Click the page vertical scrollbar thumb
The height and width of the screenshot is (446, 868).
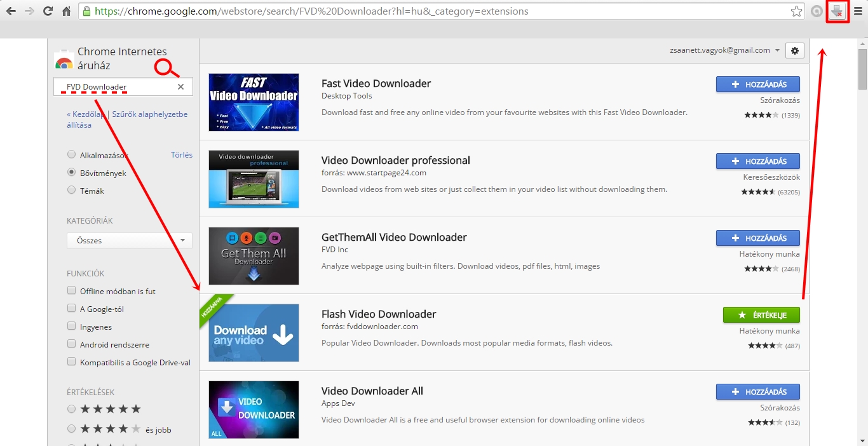[x=862, y=68]
